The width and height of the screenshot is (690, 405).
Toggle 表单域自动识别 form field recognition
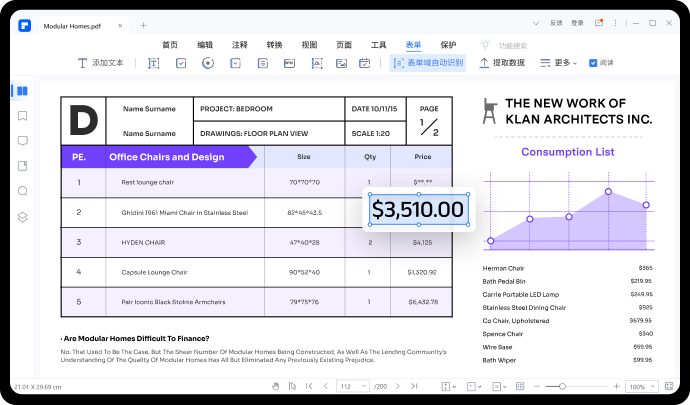pyautogui.click(x=427, y=63)
